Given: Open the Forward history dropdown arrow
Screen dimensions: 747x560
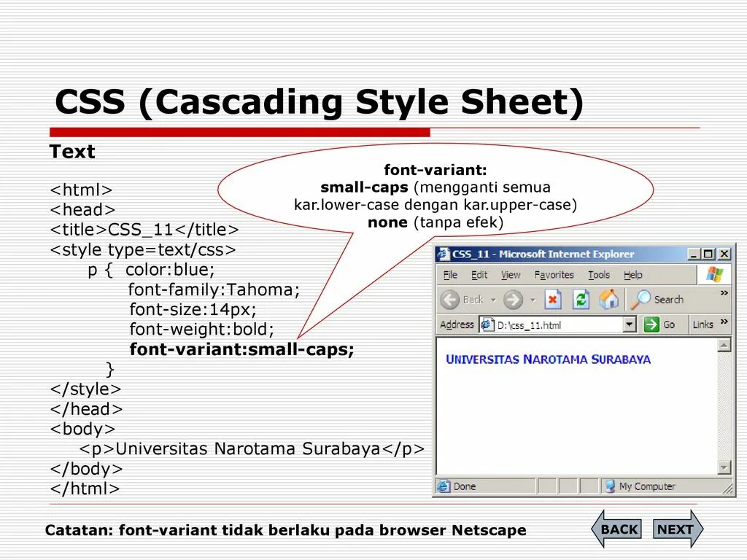Looking at the screenshot, I should click(533, 300).
